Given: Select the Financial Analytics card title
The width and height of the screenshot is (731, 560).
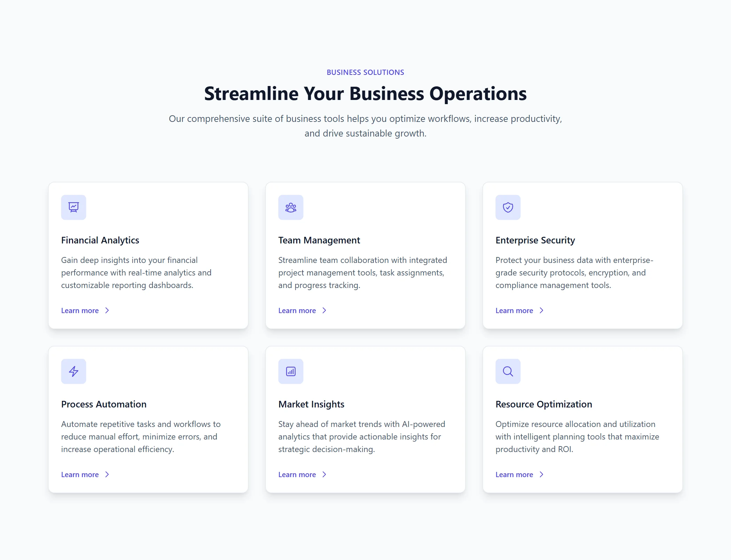Looking at the screenshot, I should click(x=100, y=240).
